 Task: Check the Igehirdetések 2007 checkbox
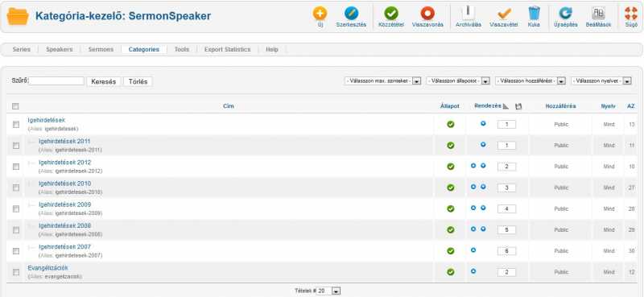pyautogui.click(x=16, y=251)
